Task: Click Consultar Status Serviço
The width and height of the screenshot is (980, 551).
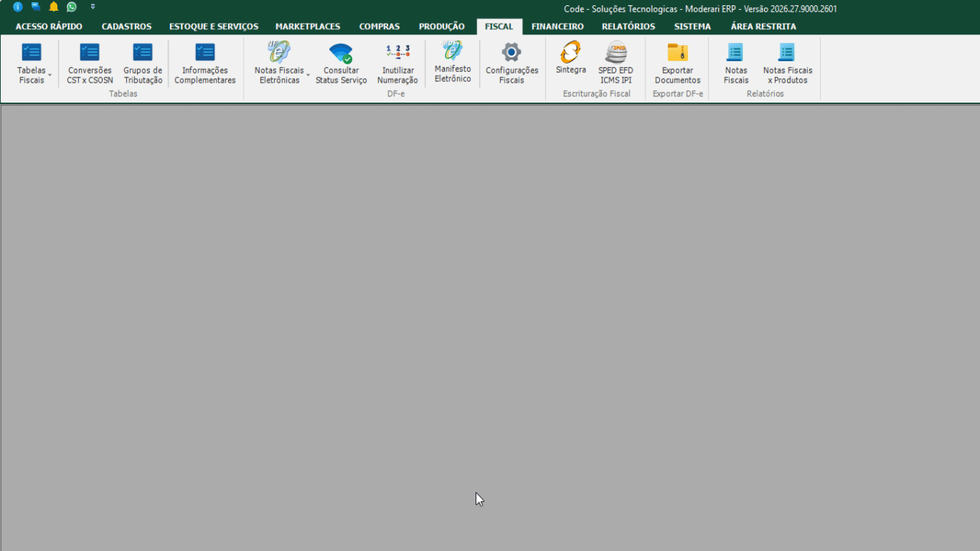Action: tap(341, 64)
